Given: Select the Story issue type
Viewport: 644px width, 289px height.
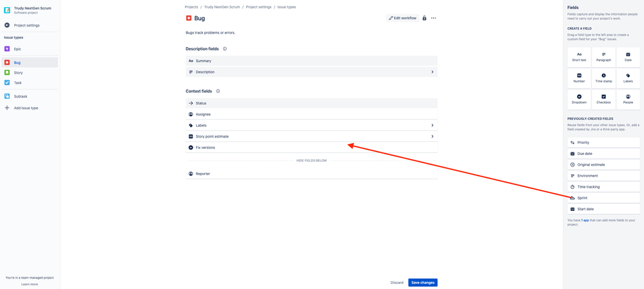Looking at the screenshot, I should [x=29, y=73].
